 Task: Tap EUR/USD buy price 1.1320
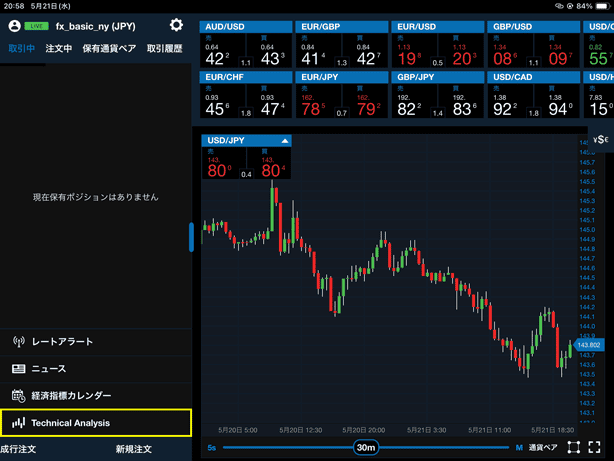click(461, 51)
